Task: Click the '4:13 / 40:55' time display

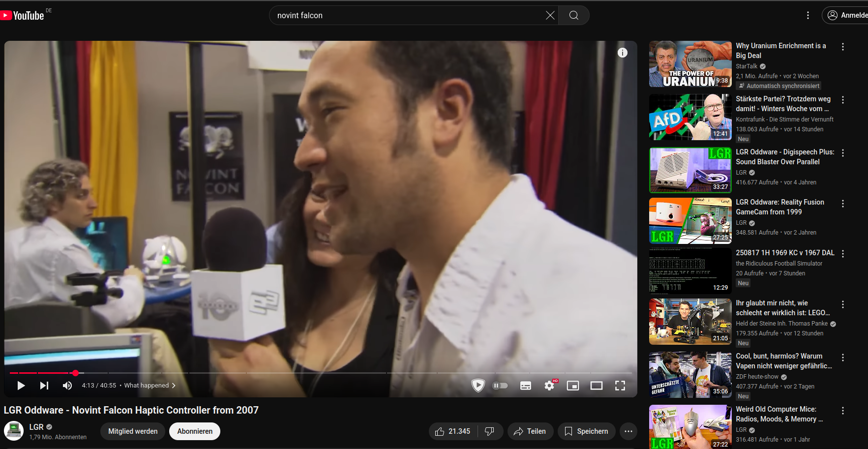Action: [99, 386]
